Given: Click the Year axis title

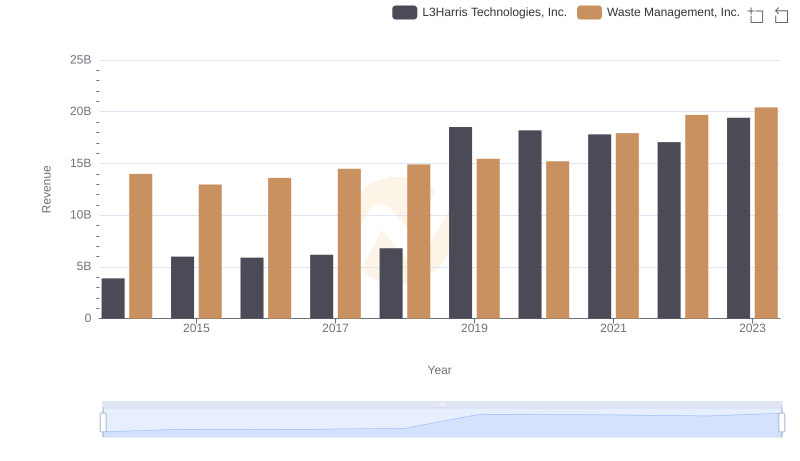Looking at the screenshot, I should (439, 370).
